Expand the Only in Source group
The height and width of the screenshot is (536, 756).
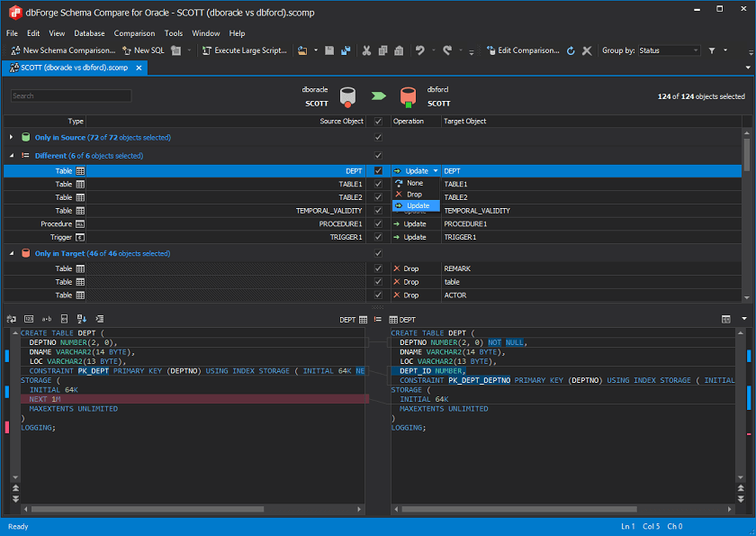(x=11, y=138)
